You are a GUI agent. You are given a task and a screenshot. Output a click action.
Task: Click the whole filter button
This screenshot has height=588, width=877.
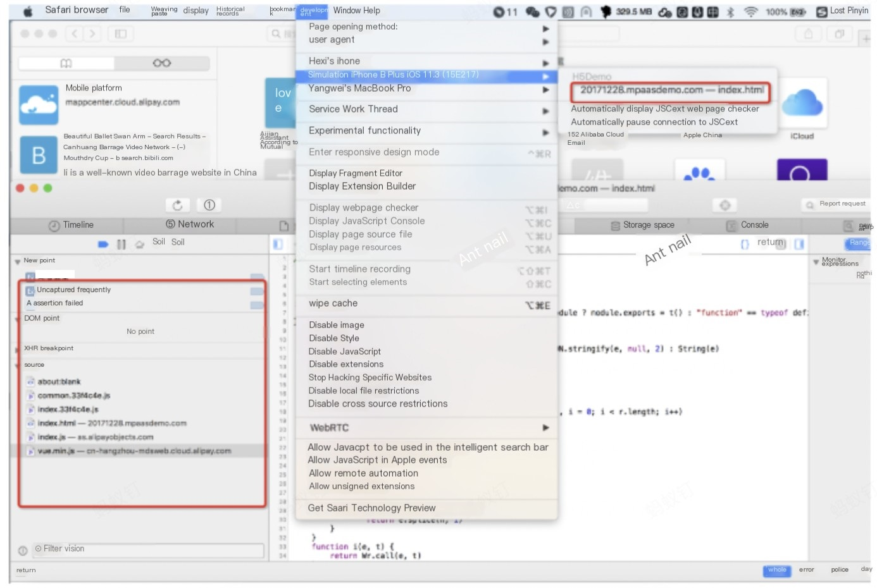pos(777,570)
